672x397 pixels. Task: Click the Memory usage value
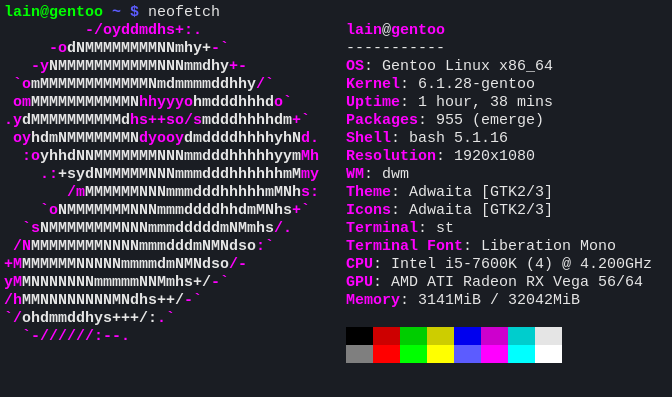499,299
